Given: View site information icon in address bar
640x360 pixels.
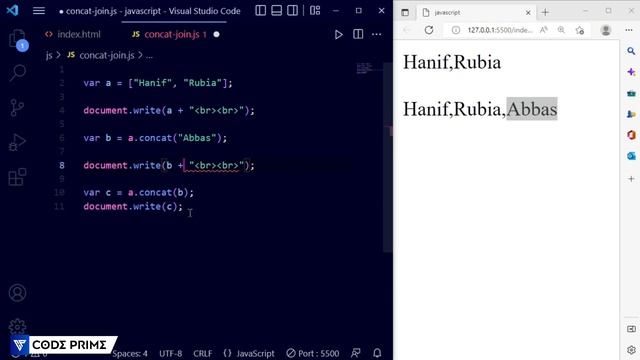Looking at the screenshot, I should click(456, 30).
